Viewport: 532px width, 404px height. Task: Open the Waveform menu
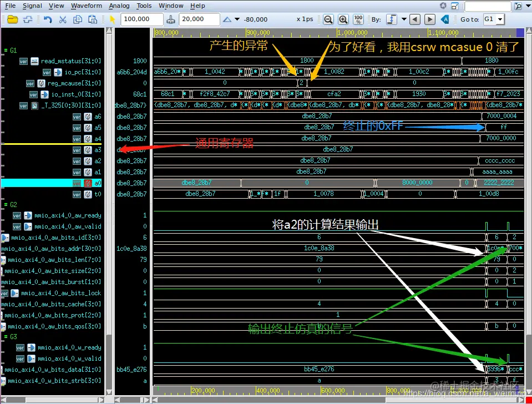(x=86, y=6)
